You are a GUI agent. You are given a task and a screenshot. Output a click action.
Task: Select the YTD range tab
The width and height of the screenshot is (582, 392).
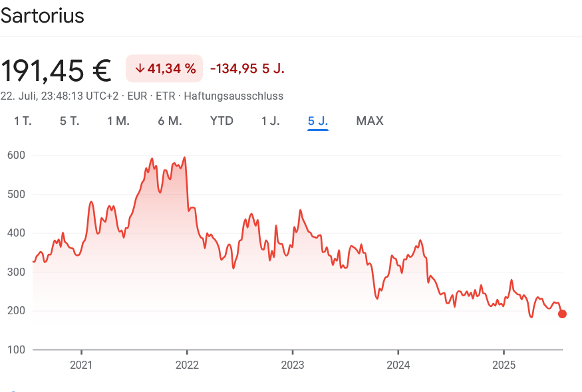(221, 121)
